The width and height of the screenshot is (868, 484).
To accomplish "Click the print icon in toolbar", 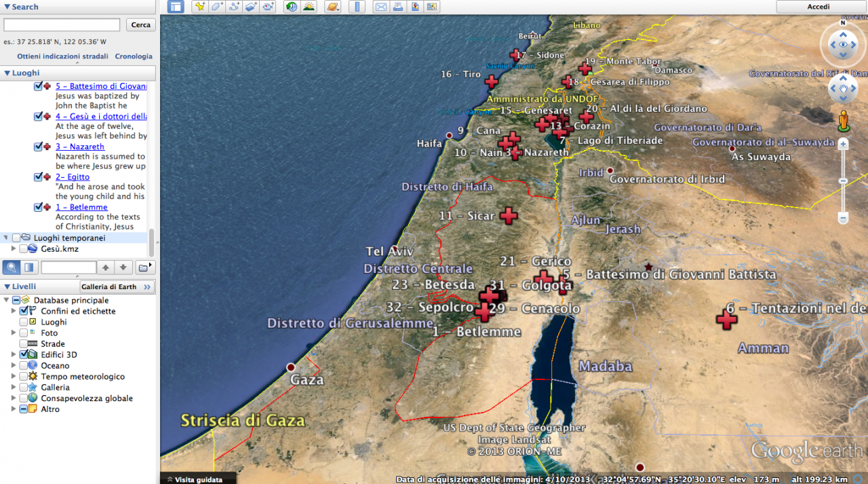I will pos(398,7).
